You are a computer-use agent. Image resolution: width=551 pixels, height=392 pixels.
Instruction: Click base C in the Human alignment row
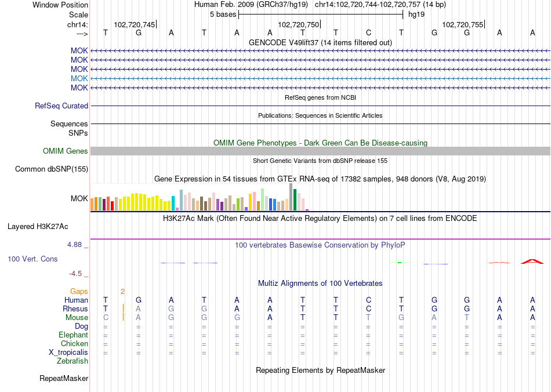[368, 300]
